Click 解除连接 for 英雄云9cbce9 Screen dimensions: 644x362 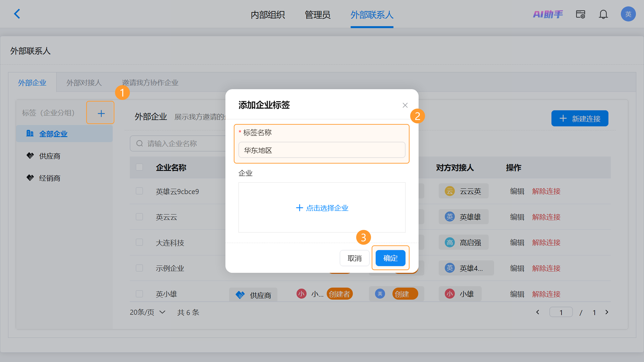[546, 191]
